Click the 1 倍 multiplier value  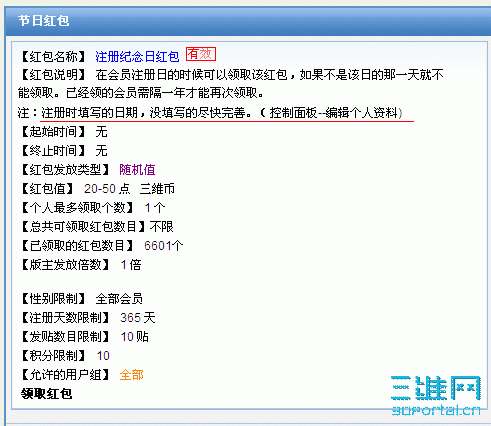coord(131,265)
